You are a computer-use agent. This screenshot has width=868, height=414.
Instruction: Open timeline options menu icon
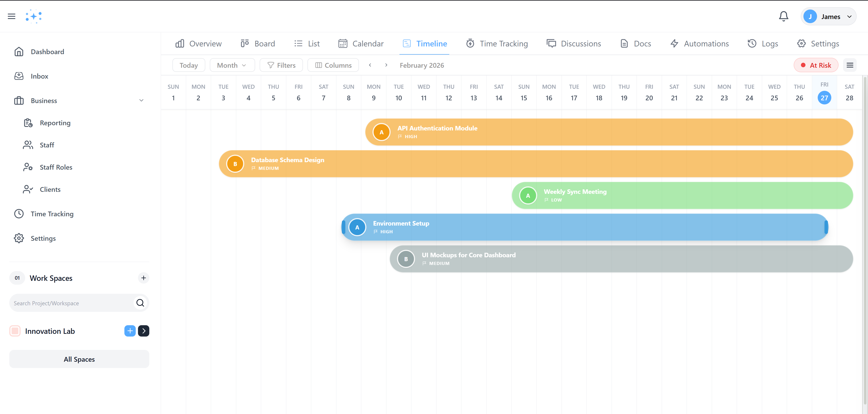tap(850, 65)
